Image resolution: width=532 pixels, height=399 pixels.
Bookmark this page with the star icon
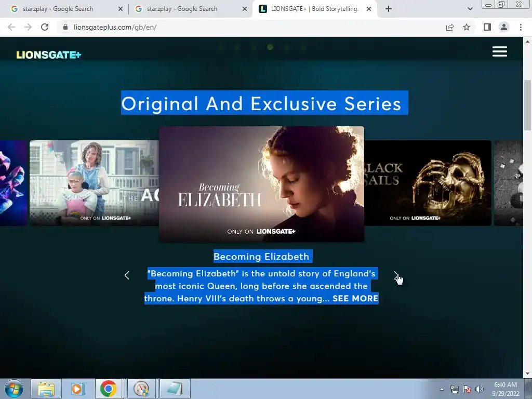click(x=467, y=27)
